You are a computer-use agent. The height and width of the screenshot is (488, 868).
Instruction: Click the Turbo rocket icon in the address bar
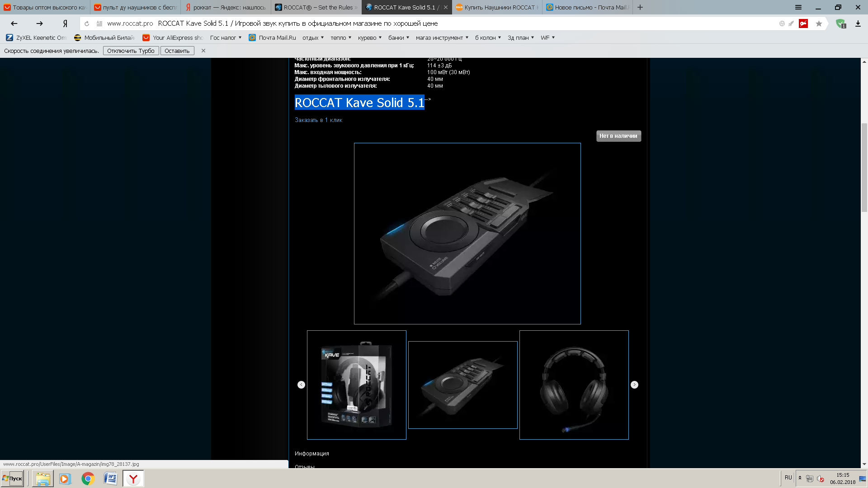(x=791, y=23)
